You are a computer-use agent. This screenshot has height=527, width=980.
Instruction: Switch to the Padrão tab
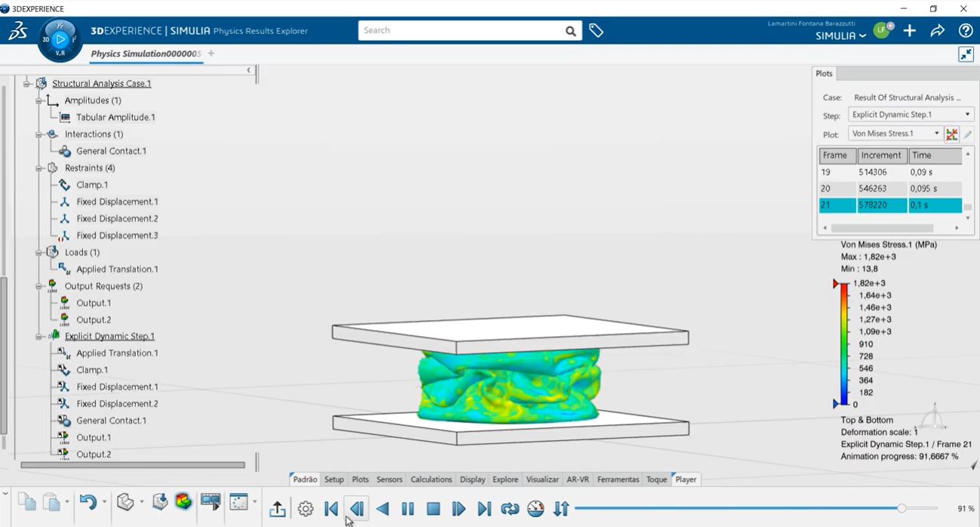pos(306,479)
